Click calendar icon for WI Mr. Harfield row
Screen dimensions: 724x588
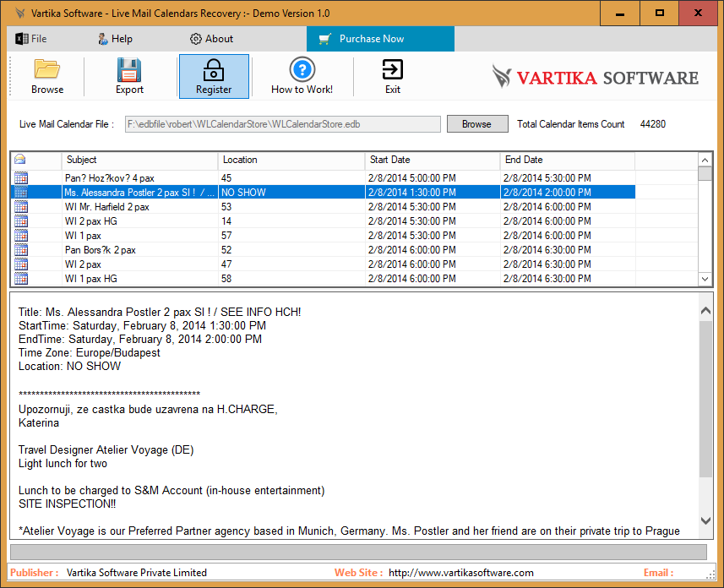coord(21,206)
